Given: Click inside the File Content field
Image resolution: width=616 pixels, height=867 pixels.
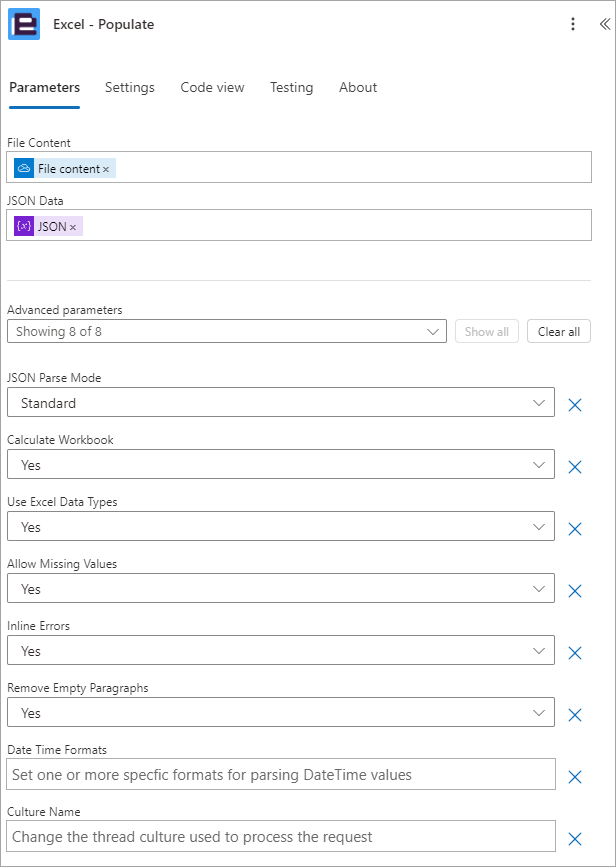Looking at the screenshot, I should (299, 167).
